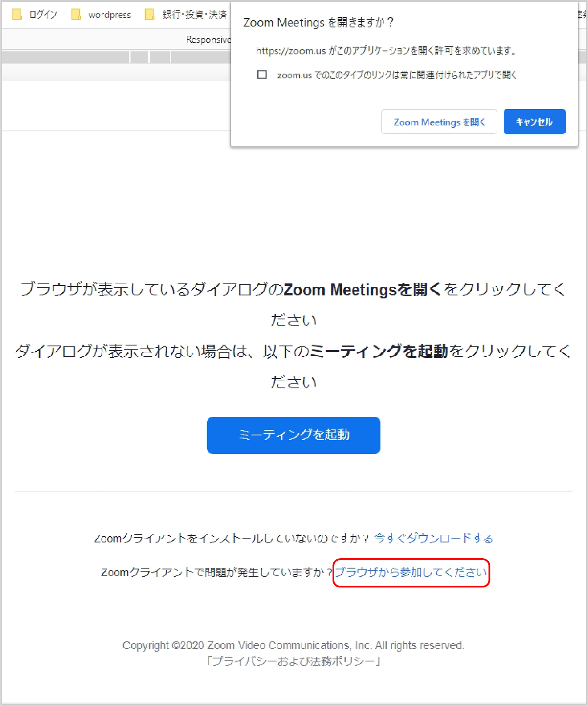The height and width of the screenshot is (706, 588).
Task: Click the Responsive label in the toolbar
Action: pyautogui.click(x=208, y=39)
